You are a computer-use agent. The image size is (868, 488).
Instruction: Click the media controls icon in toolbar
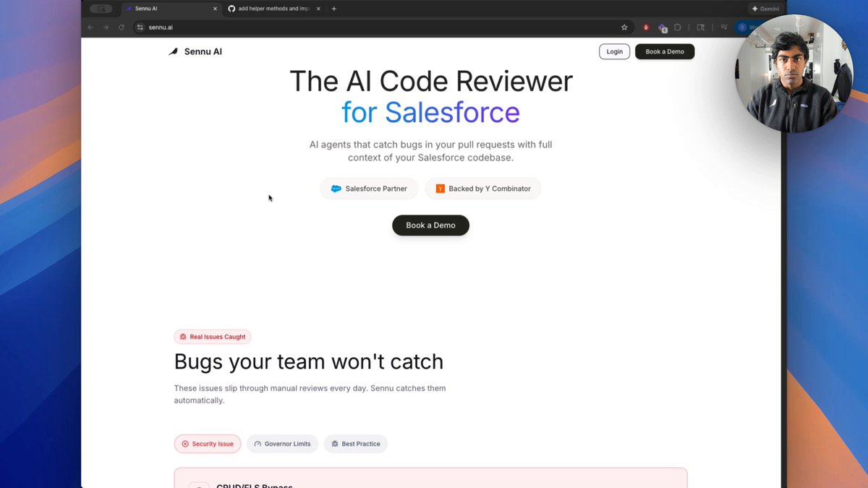[724, 27]
